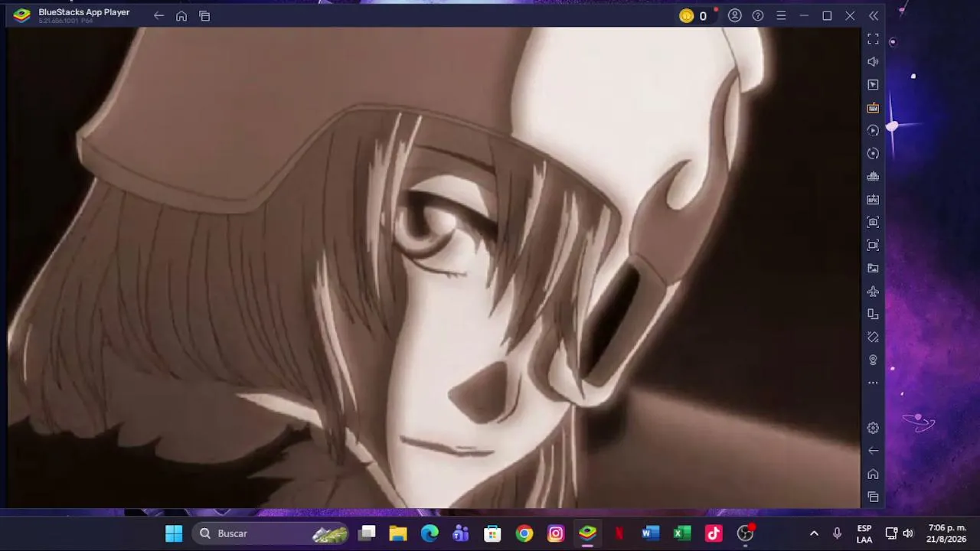Show more sidebar tools with three dots
This screenshot has width=980, height=551.
(x=873, y=383)
